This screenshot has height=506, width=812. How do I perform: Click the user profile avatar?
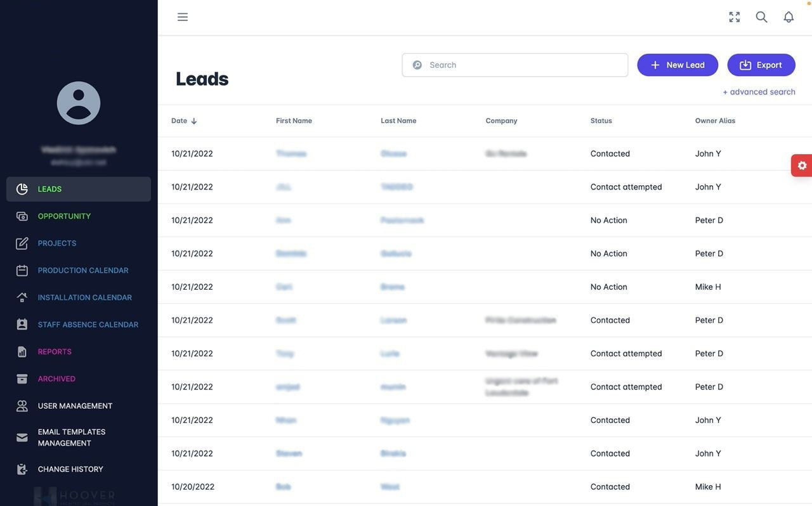79,103
